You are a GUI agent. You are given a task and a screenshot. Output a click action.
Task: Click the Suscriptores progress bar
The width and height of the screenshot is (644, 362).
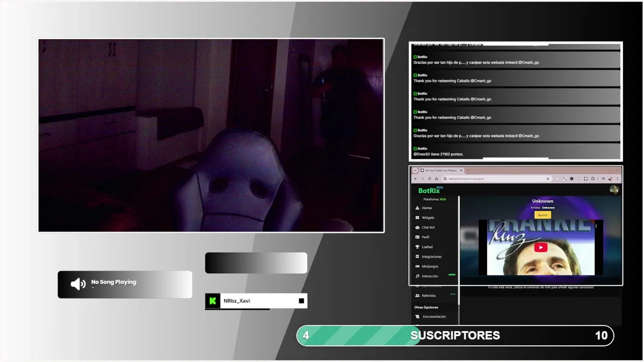[455, 335]
